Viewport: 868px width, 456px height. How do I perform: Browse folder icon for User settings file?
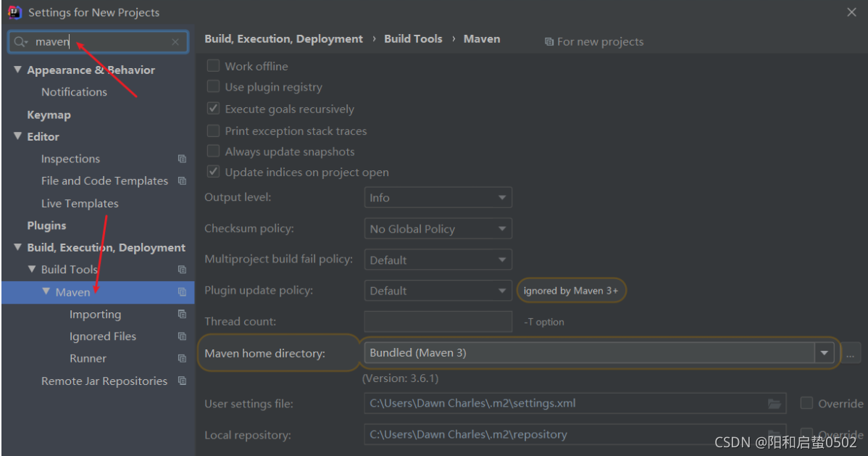coord(775,404)
